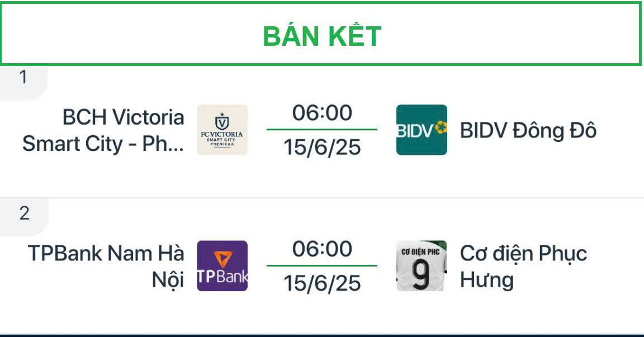Image resolution: width=644 pixels, height=337 pixels.
Task: Open the BÁN KẾT section header
Action: (321, 36)
